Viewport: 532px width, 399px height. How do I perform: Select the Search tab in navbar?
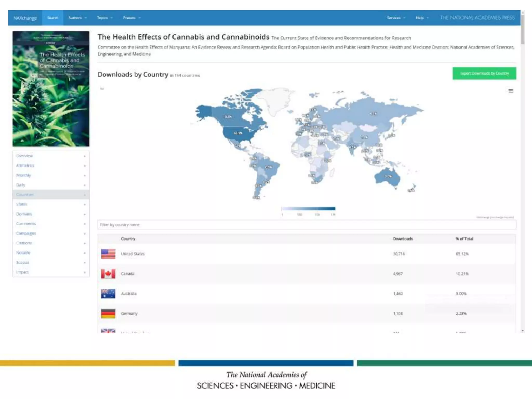pos(53,18)
